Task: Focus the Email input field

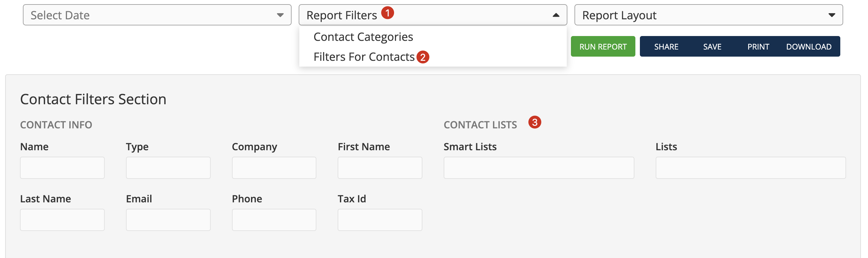Action: click(x=168, y=220)
